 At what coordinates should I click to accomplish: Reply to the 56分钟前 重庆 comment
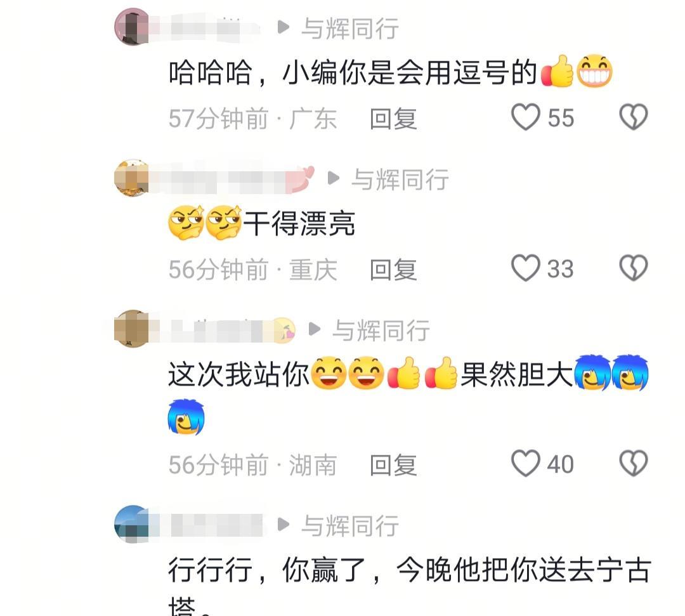[393, 269]
